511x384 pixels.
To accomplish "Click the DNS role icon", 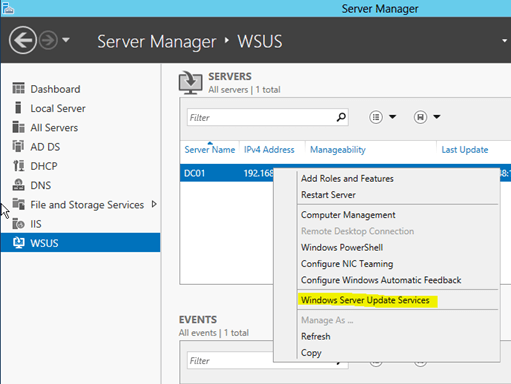I will point(18,185).
